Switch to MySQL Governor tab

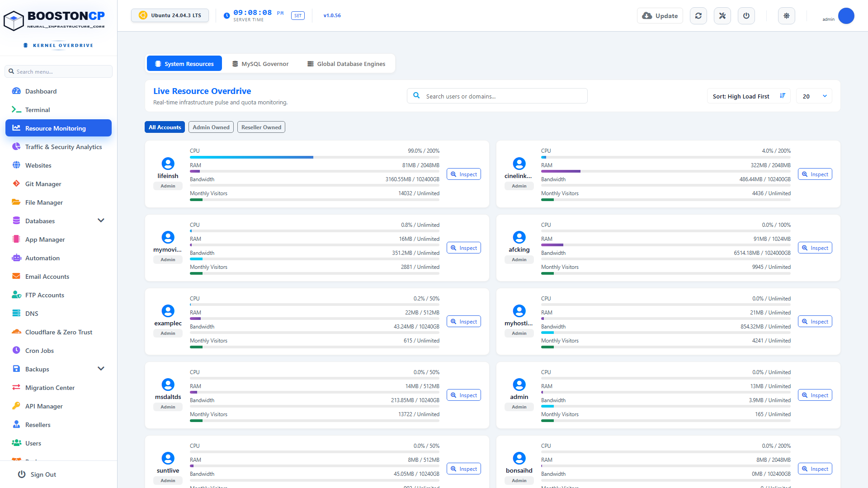tap(260, 64)
